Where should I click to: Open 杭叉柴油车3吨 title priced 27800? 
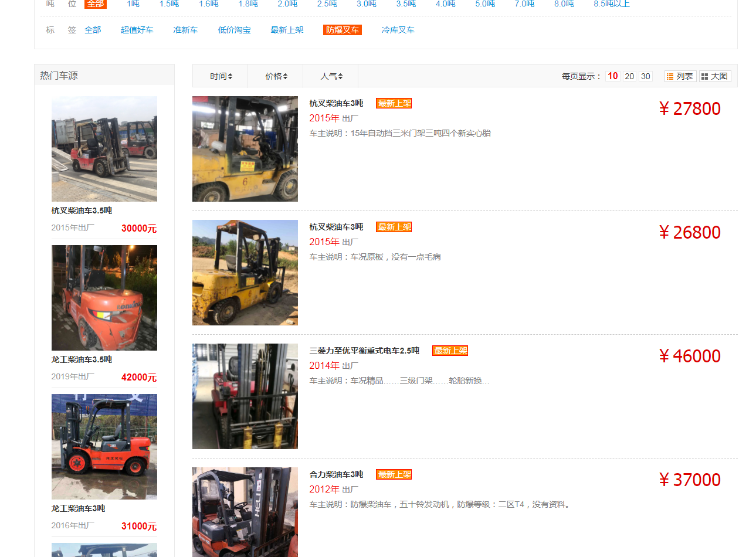[x=337, y=103]
